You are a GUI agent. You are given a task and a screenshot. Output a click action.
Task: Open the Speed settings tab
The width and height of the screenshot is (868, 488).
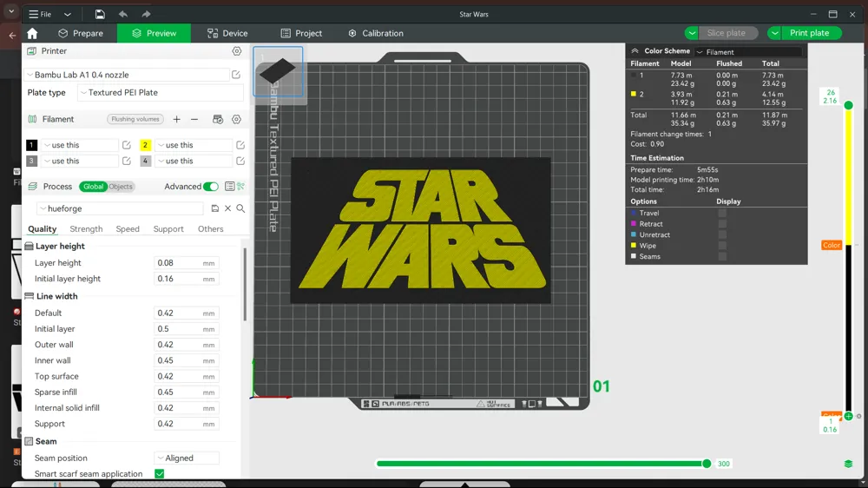128,228
